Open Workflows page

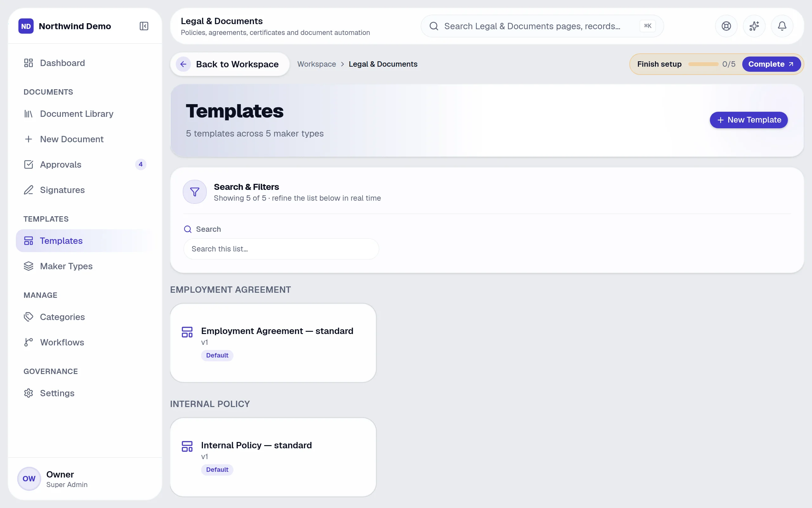[x=85, y=342]
